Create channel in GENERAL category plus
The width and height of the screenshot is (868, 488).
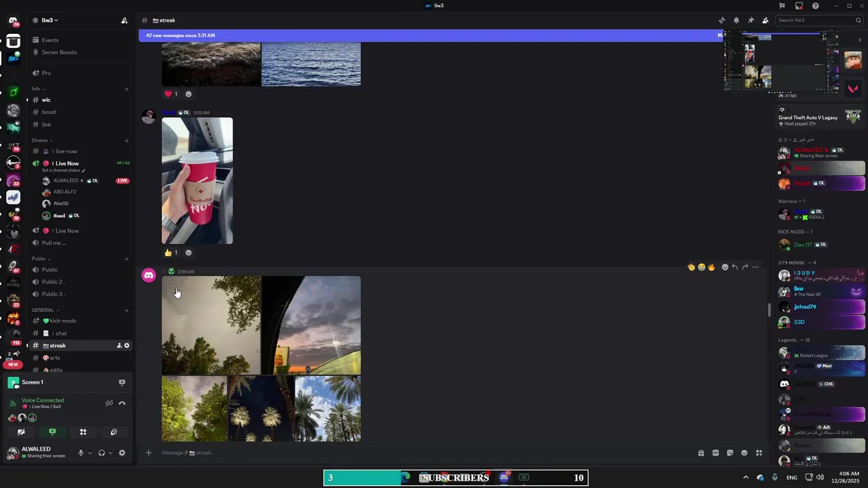127,310
